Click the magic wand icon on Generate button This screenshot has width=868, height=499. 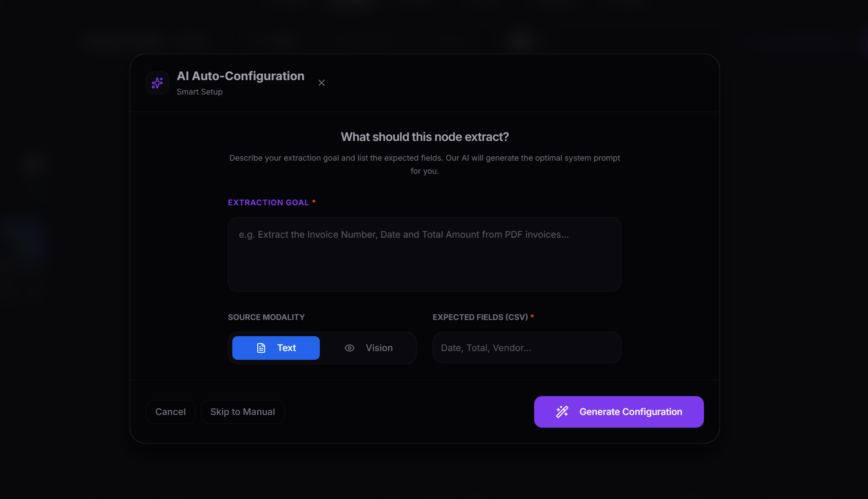[x=562, y=412]
